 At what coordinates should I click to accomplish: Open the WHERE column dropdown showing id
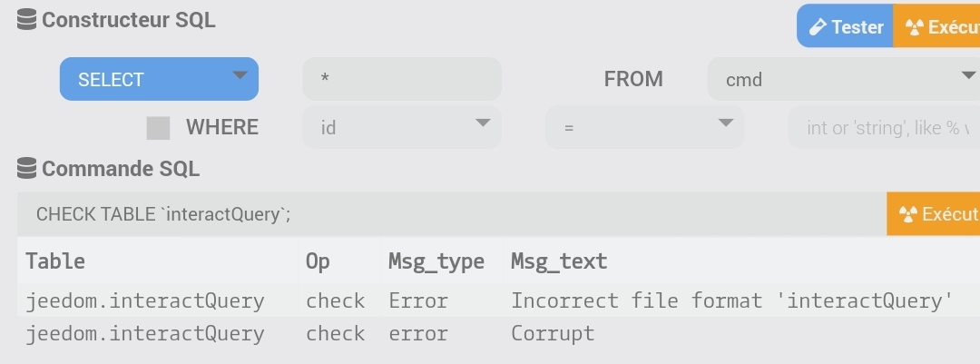402,127
